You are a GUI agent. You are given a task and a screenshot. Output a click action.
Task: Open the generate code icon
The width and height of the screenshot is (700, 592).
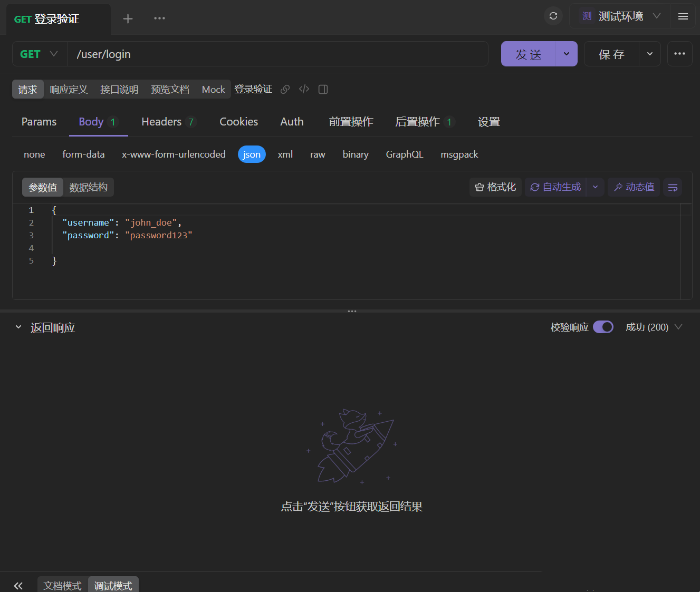coord(304,89)
